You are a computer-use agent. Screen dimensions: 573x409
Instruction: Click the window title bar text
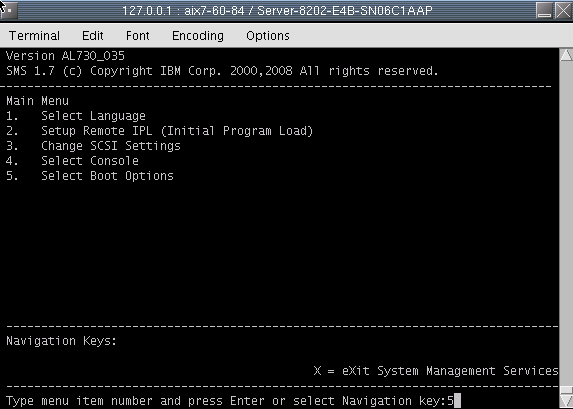[277, 10]
